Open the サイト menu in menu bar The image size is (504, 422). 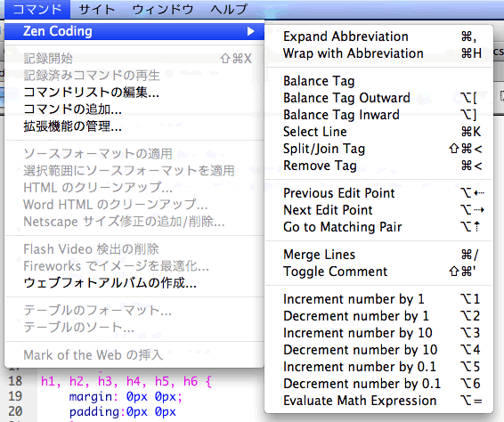tap(97, 9)
